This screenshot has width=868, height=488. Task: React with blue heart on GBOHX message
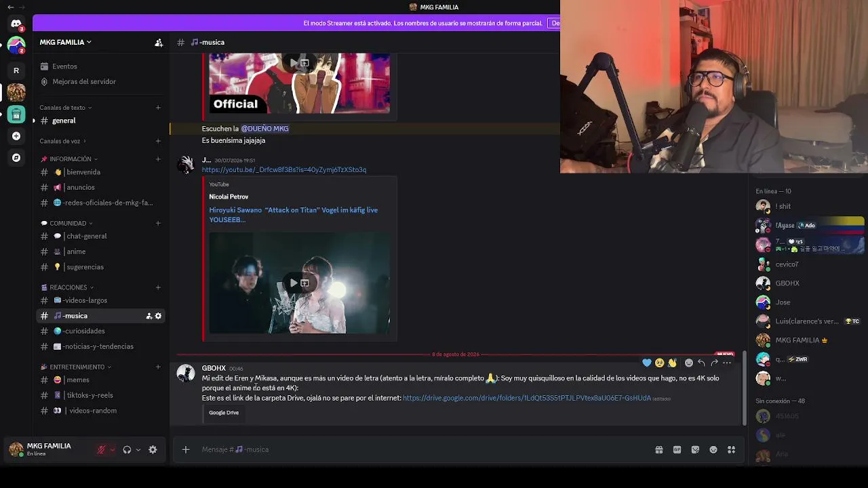[647, 363]
